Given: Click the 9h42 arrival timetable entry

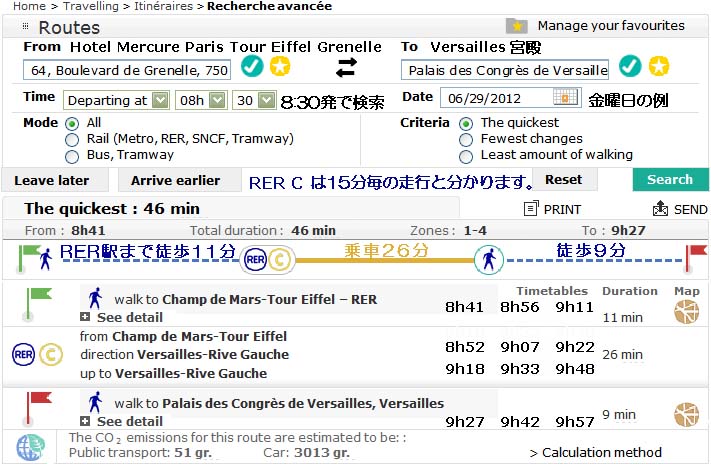Looking at the screenshot, I should click(x=520, y=422).
